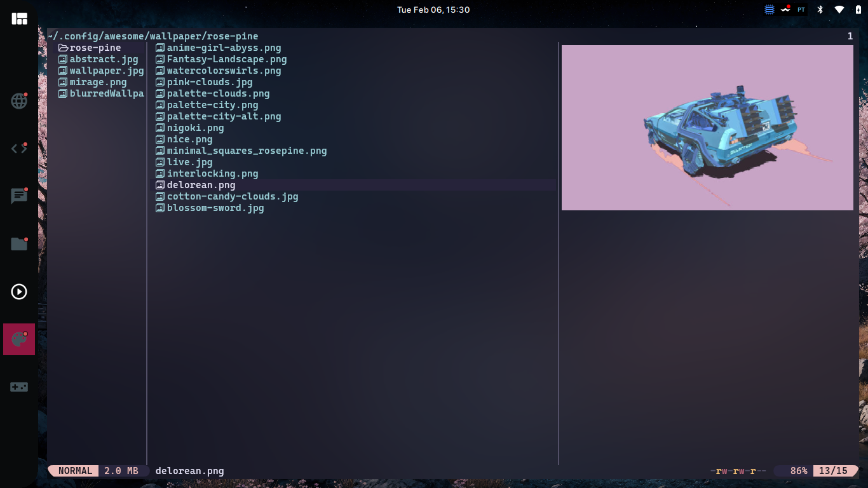Viewport: 868px width, 488px height.
Task: Select the blurredWallpa file entry
Action: [x=101, y=93]
